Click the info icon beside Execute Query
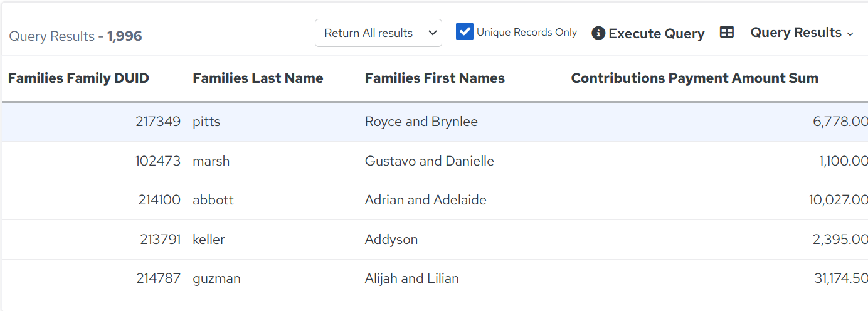Image resolution: width=868 pixels, height=311 pixels. (598, 33)
